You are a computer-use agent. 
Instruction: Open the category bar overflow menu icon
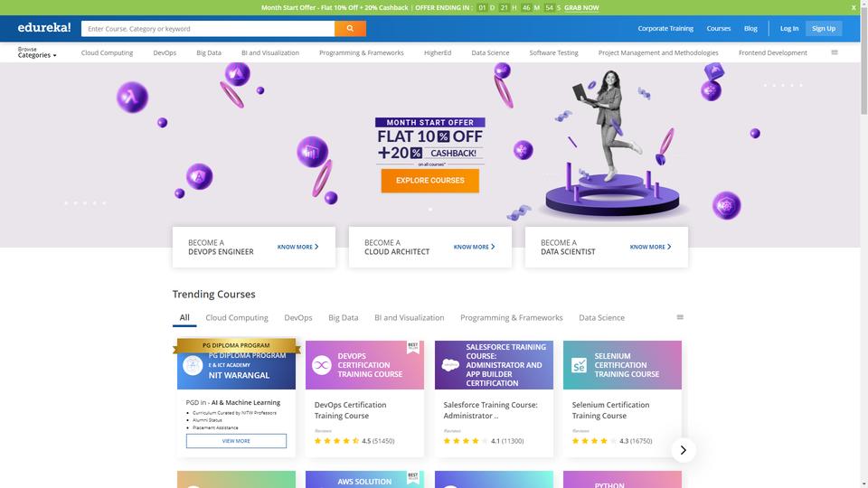(x=835, y=52)
